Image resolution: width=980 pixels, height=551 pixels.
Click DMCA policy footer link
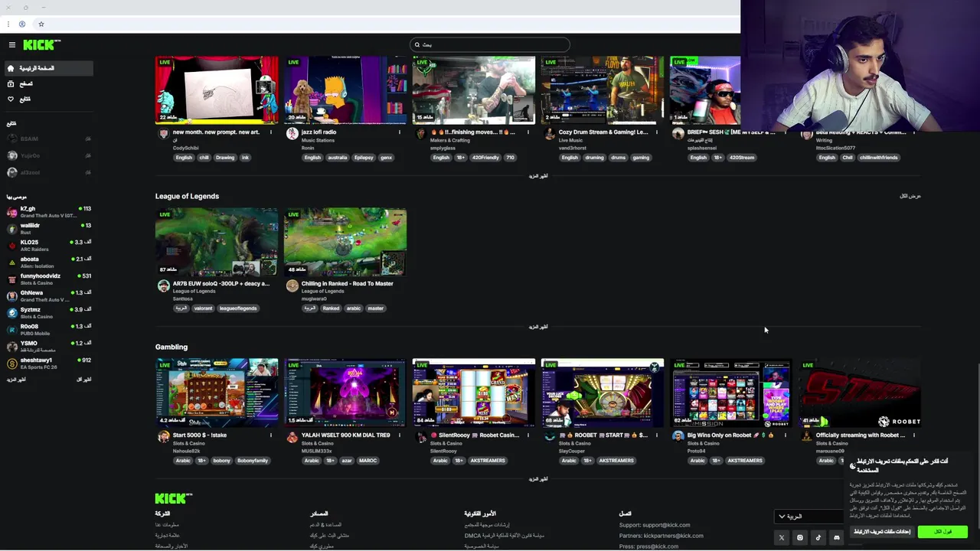[504, 536]
